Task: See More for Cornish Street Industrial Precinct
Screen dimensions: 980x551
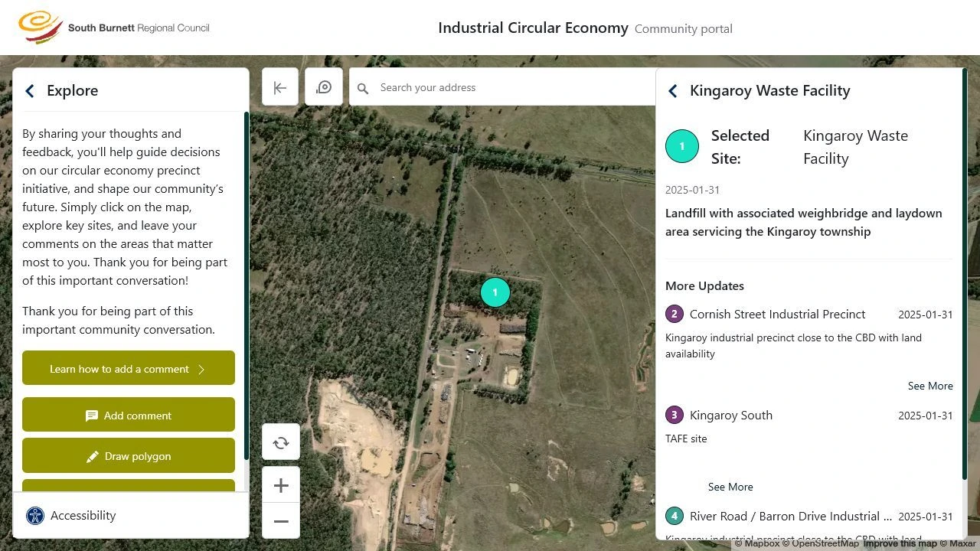Action: click(x=930, y=386)
